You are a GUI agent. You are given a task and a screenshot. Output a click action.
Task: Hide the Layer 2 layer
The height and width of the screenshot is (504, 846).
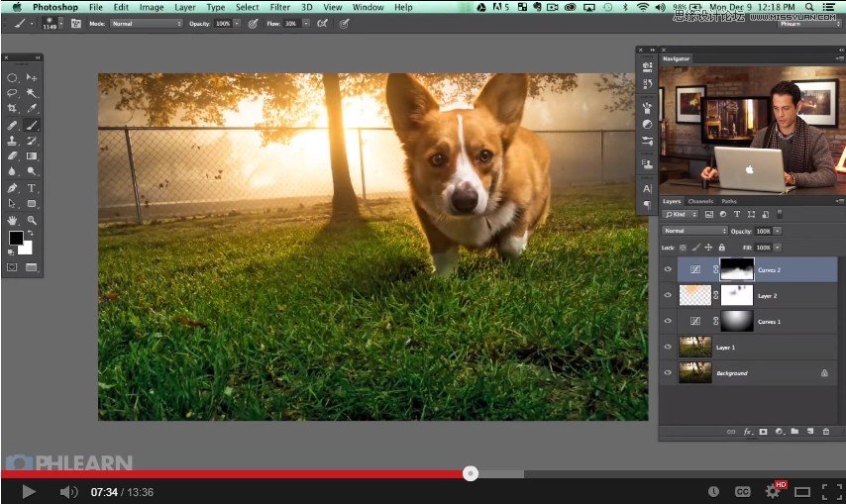click(668, 295)
